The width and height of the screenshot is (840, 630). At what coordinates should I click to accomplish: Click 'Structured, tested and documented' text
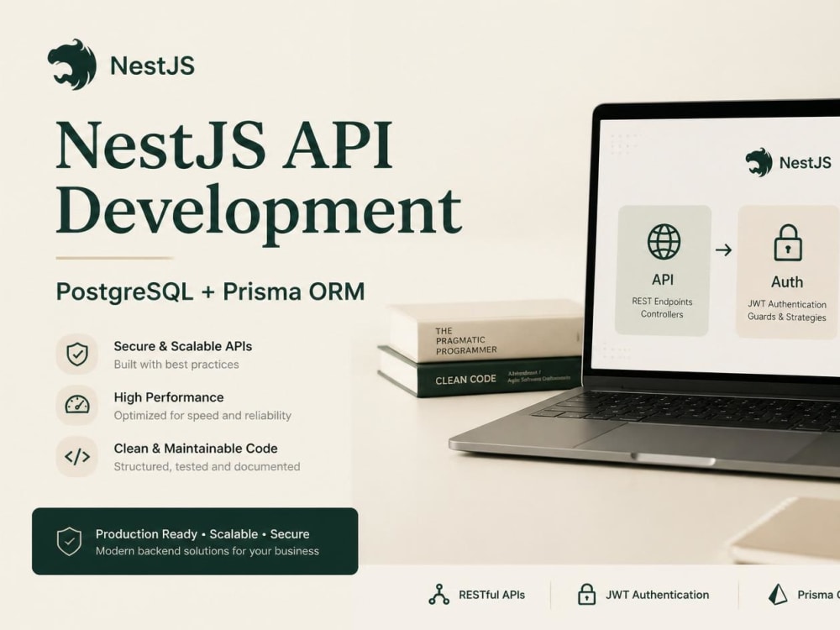click(x=207, y=466)
